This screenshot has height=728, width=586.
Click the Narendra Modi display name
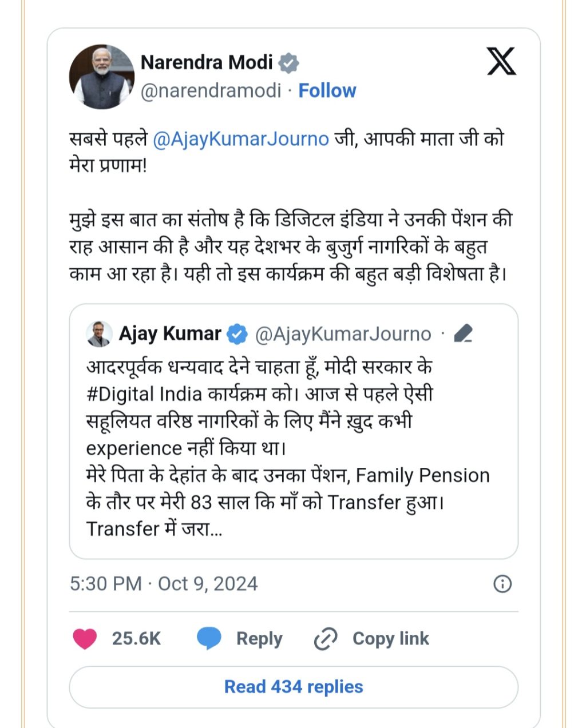click(207, 62)
